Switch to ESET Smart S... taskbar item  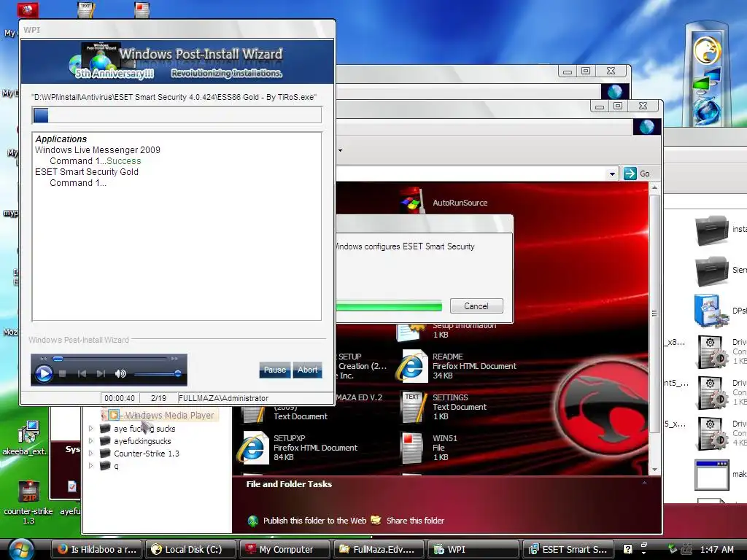568,550
